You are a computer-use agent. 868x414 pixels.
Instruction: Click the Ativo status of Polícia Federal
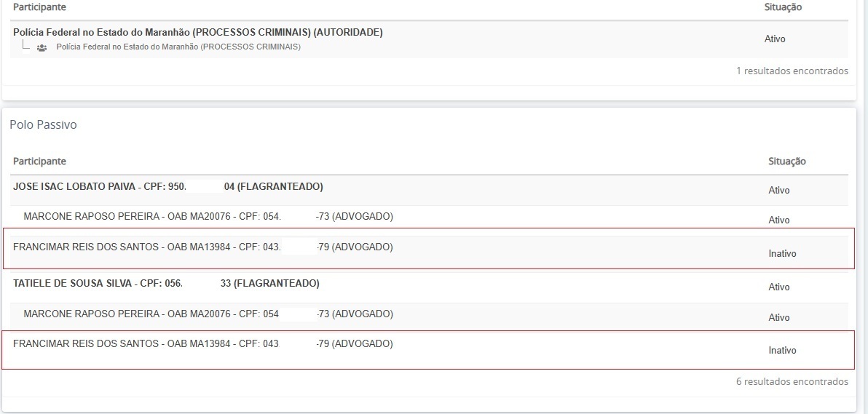(775, 39)
